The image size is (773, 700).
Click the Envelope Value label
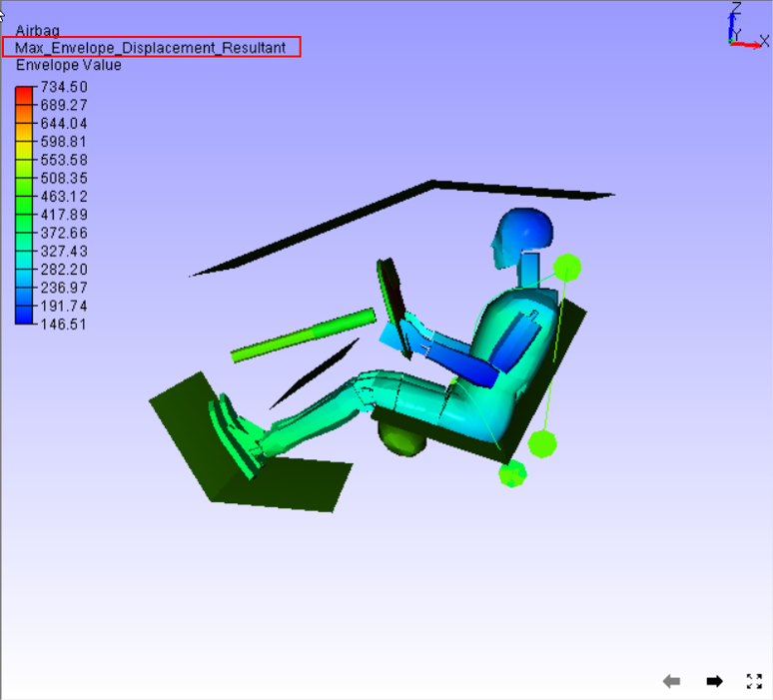pos(69,65)
